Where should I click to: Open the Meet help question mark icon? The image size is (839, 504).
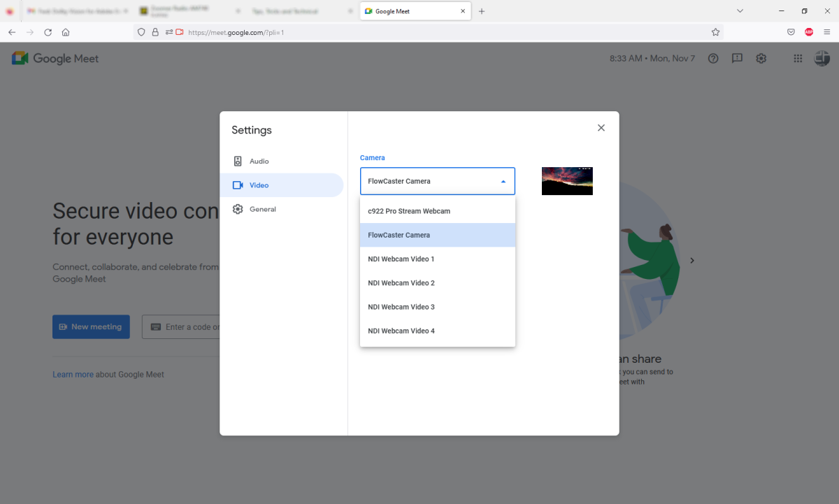pos(713,59)
